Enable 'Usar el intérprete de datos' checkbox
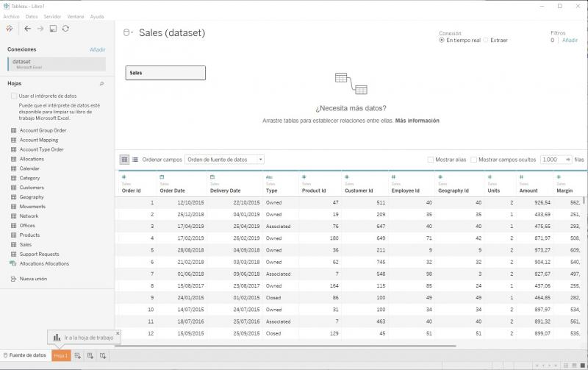The image size is (588, 370). [x=14, y=96]
